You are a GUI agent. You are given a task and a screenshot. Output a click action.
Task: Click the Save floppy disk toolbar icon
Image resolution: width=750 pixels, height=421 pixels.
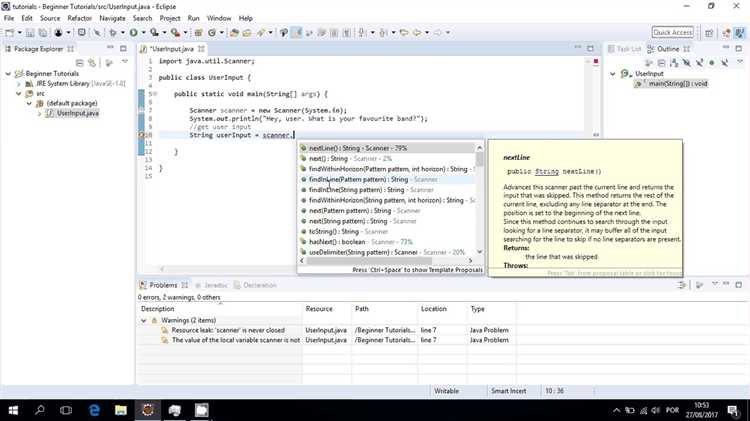tap(30, 33)
